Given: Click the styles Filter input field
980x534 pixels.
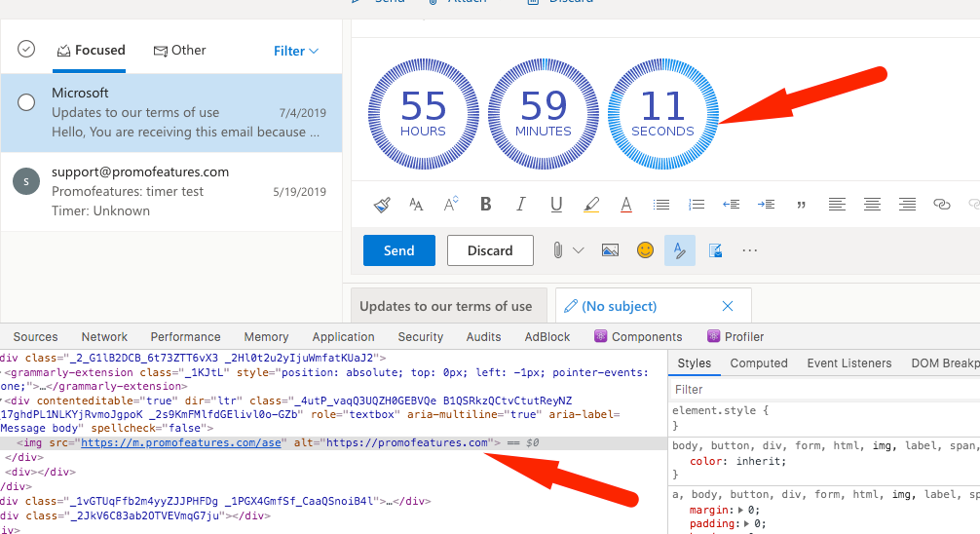Looking at the screenshot, I should click(825, 390).
